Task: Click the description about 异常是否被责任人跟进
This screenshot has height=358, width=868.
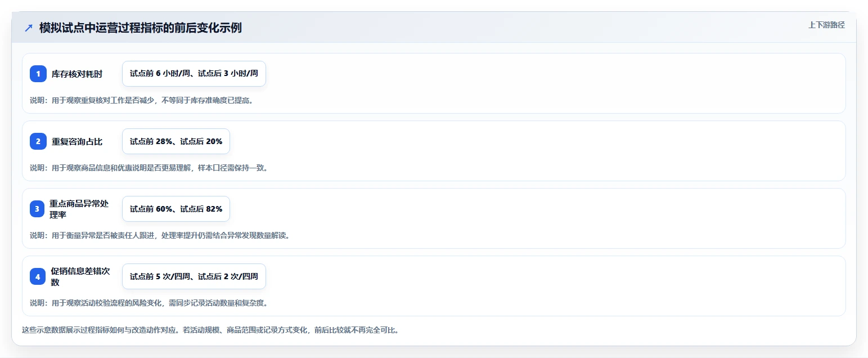Action: click(160, 235)
